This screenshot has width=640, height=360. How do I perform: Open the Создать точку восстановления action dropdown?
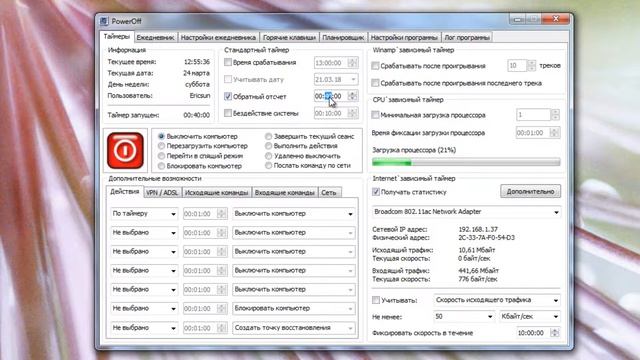[x=293, y=328]
